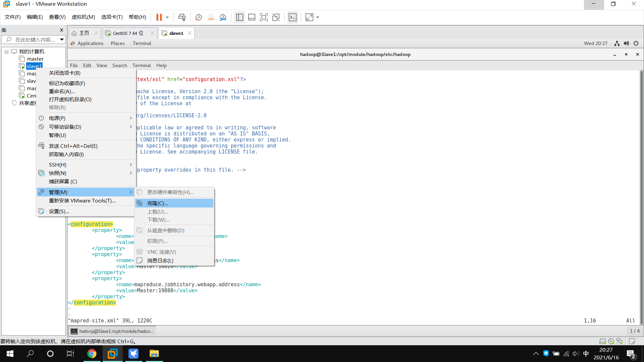Select 捕获屏幕 (C) from the context menu
The height and width of the screenshot is (362, 644).
tap(86, 182)
